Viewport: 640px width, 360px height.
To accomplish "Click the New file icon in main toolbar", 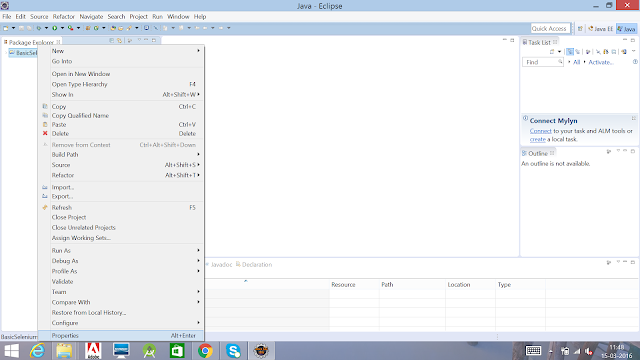I will pyautogui.click(x=6, y=28).
